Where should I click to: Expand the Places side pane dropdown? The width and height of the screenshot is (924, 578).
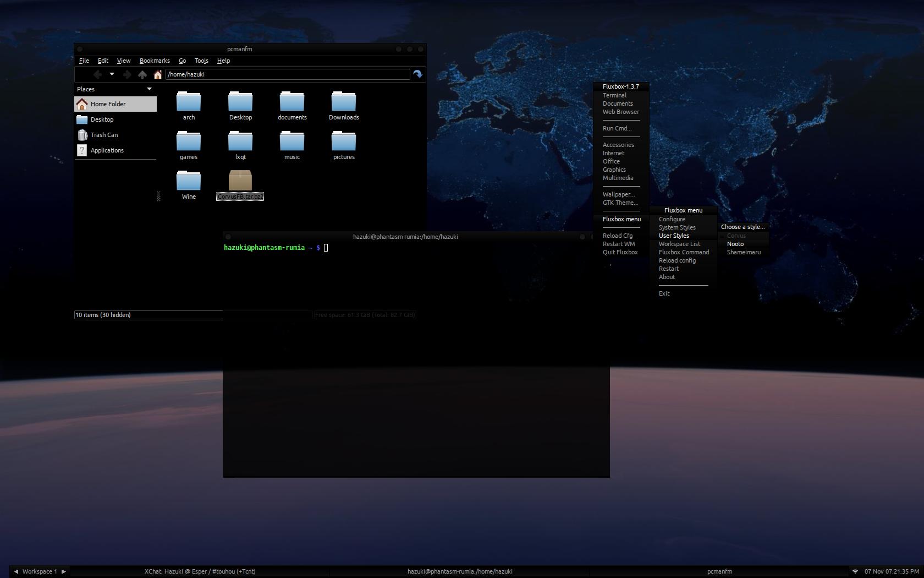(x=149, y=89)
